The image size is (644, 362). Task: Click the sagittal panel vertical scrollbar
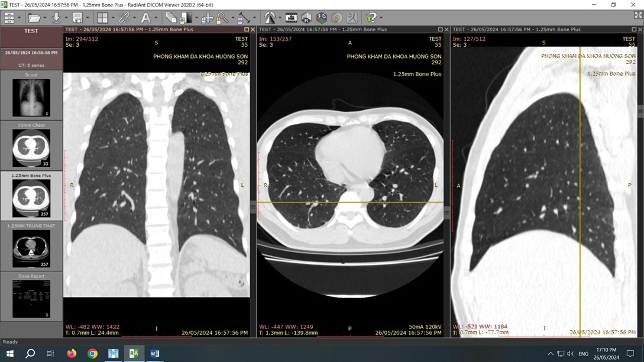(641, 177)
